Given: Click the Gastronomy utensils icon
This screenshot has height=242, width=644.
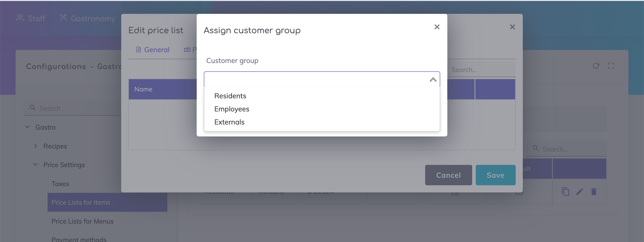Looking at the screenshot, I should click(x=63, y=17).
